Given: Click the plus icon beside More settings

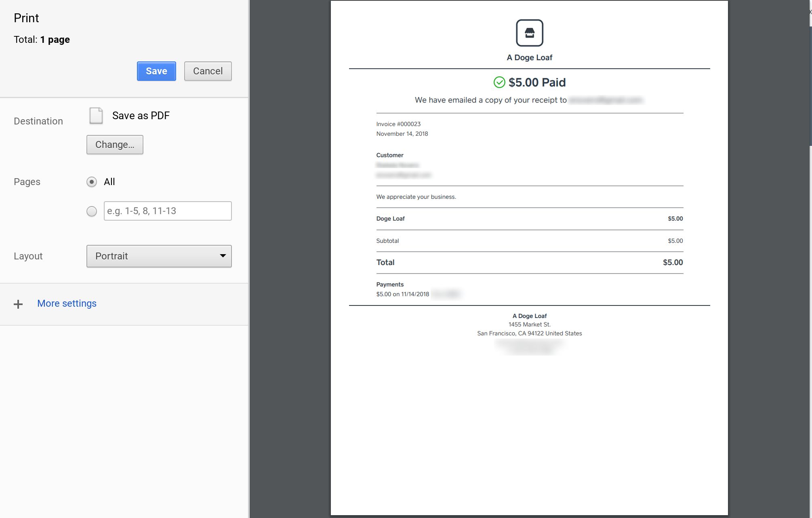Looking at the screenshot, I should pos(18,304).
